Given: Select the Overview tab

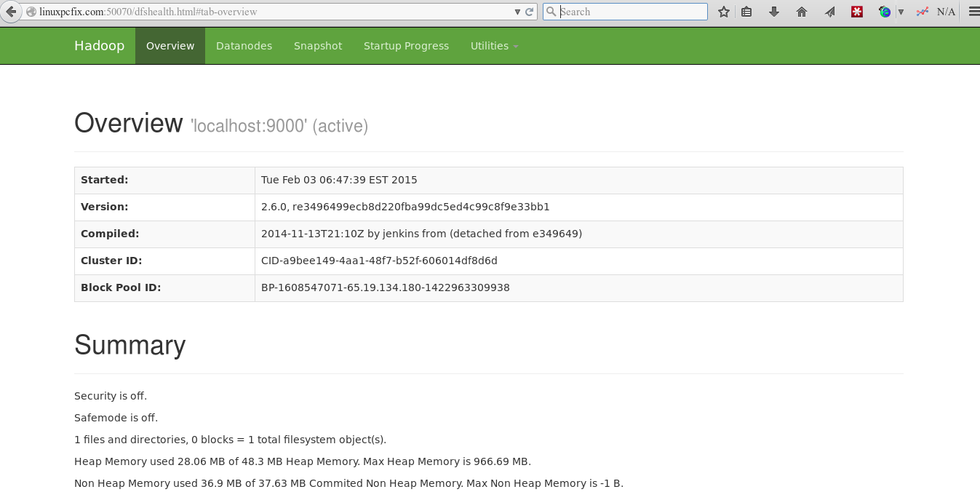Looking at the screenshot, I should 170,46.
